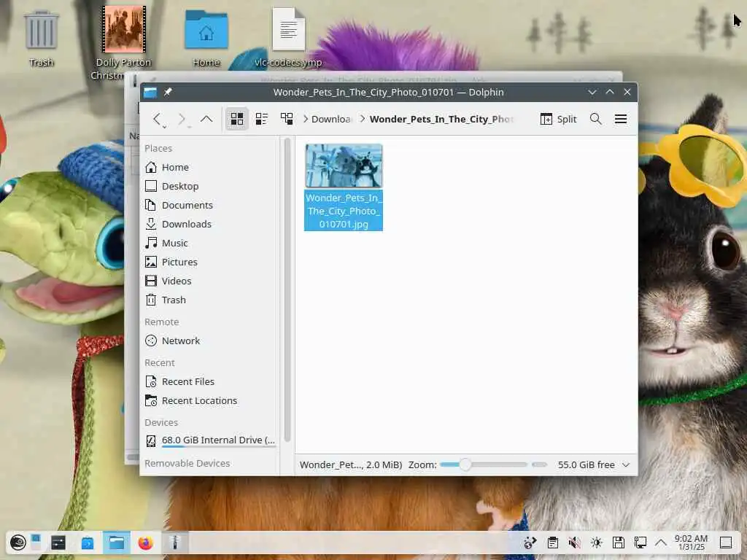
Task: Click the taskbar entry beside Firefox
Action: click(174, 542)
